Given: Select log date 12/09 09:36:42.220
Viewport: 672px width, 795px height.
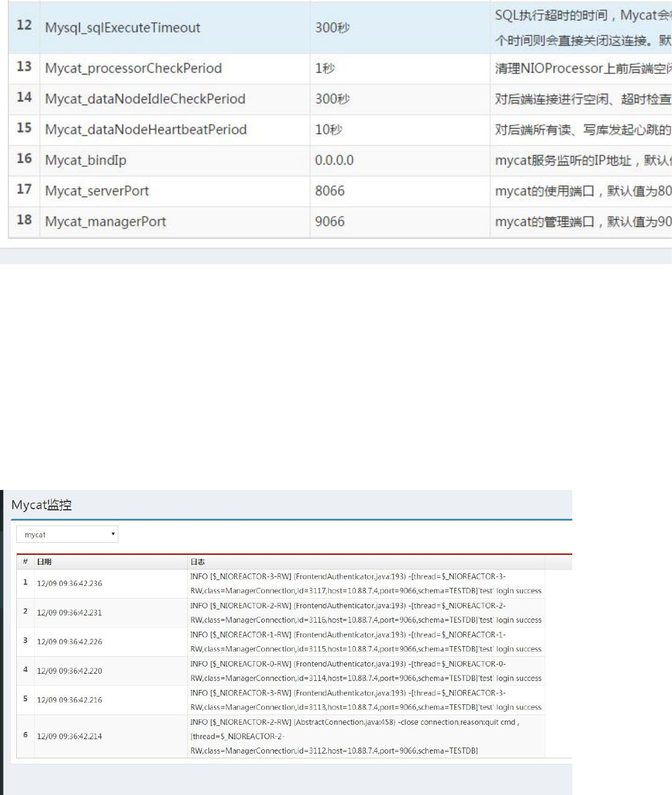Looking at the screenshot, I should point(70,671).
